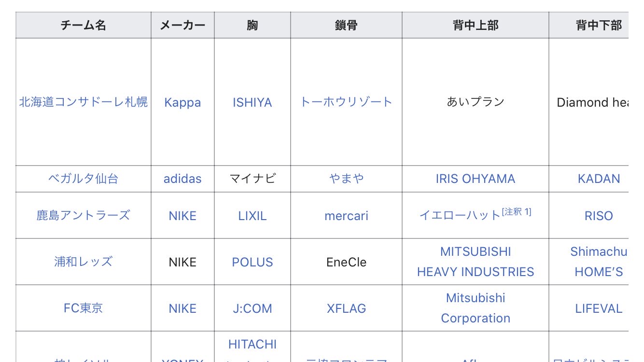
Task: Click the KADAN link
Action: pos(599,179)
